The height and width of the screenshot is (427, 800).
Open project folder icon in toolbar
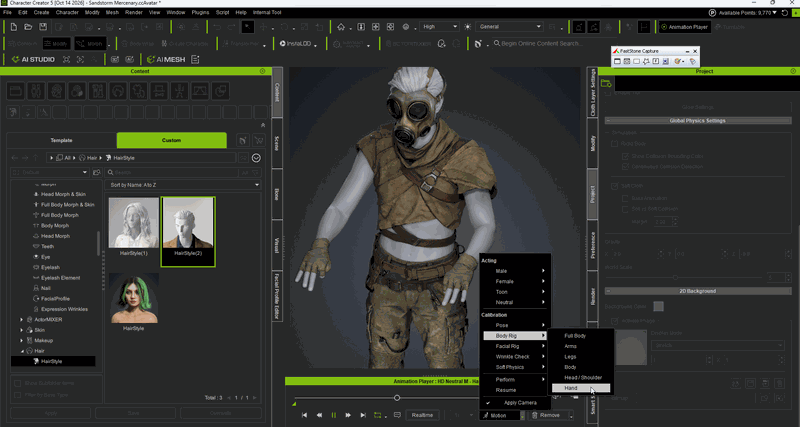[x=28, y=27]
